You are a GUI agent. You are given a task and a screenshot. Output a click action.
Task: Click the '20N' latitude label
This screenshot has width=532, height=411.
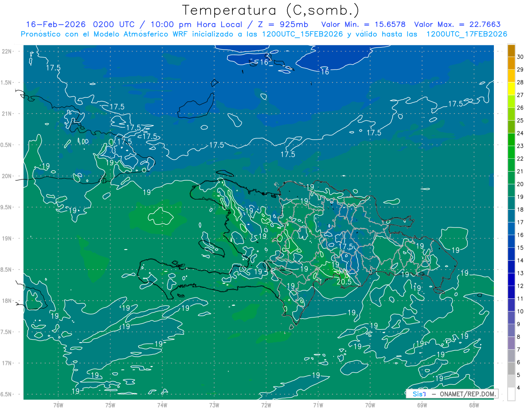(8, 176)
